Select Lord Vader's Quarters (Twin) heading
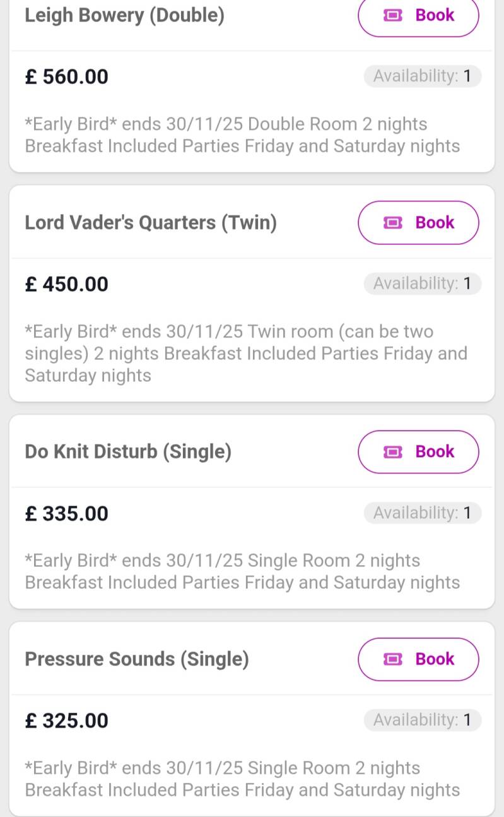The width and height of the screenshot is (504, 817). pyautogui.click(x=151, y=222)
